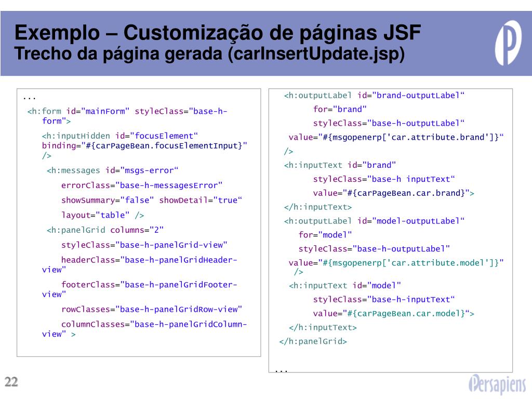This screenshot has height=399, width=532.
Task: Click the line 'headerClass="base-h-panelGridHeader-'
Action: [149, 260]
